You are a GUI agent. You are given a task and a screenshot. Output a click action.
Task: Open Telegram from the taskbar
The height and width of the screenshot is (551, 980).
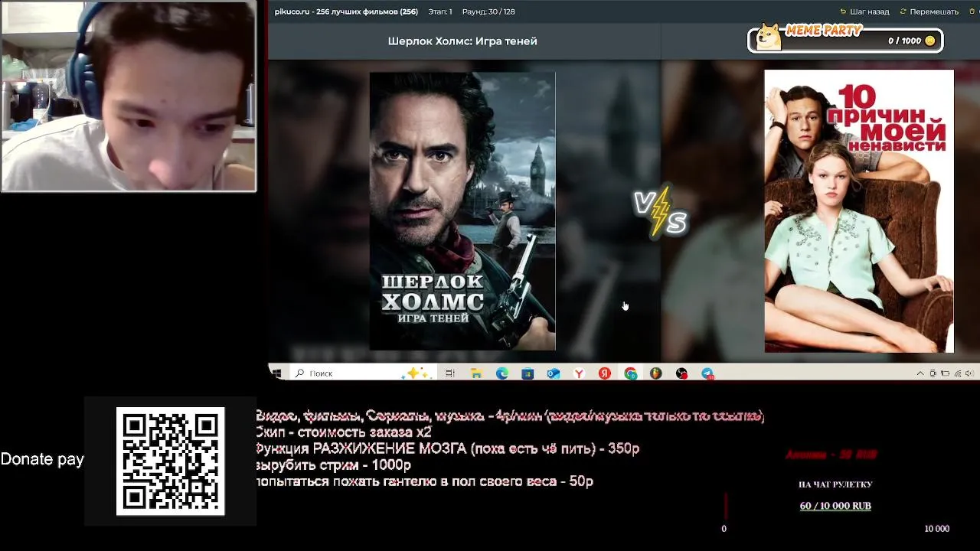coord(707,373)
